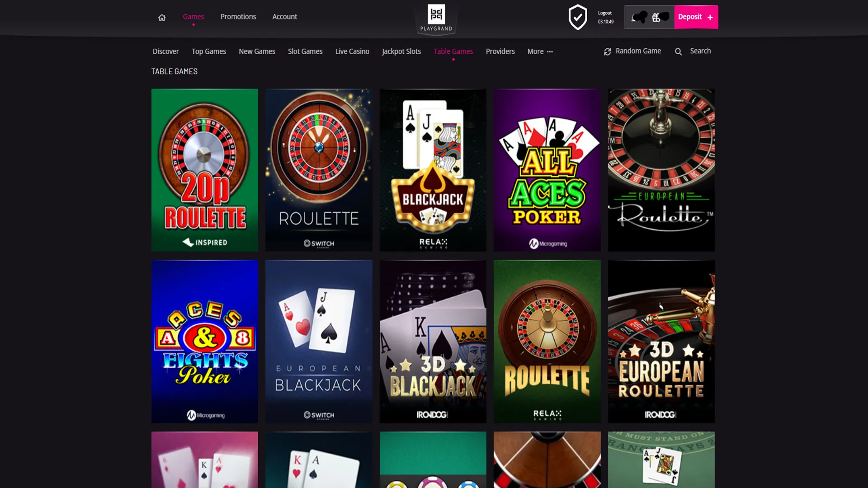The height and width of the screenshot is (488, 868).
Task: Click the gift bonus icon beside the balance
Action: [656, 17]
